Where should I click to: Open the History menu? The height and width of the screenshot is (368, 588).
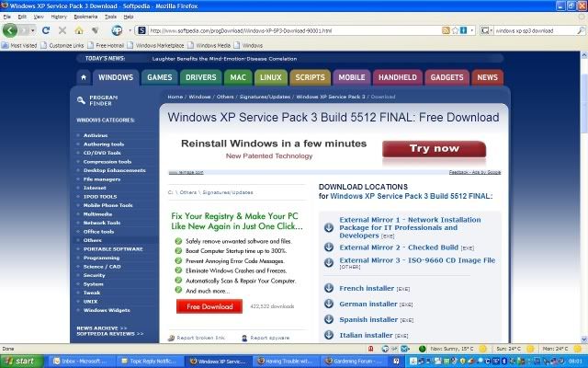[59, 17]
